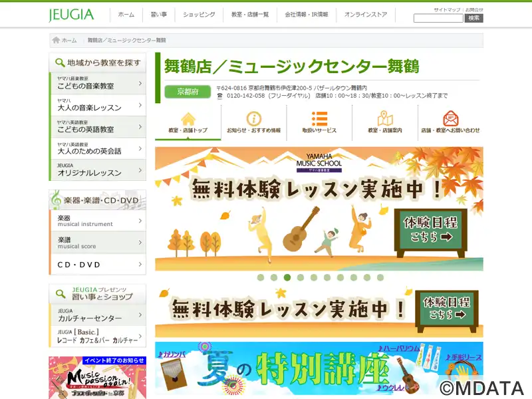Select the ninth carousel dot
The image size is (532, 399).
pos(367,277)
